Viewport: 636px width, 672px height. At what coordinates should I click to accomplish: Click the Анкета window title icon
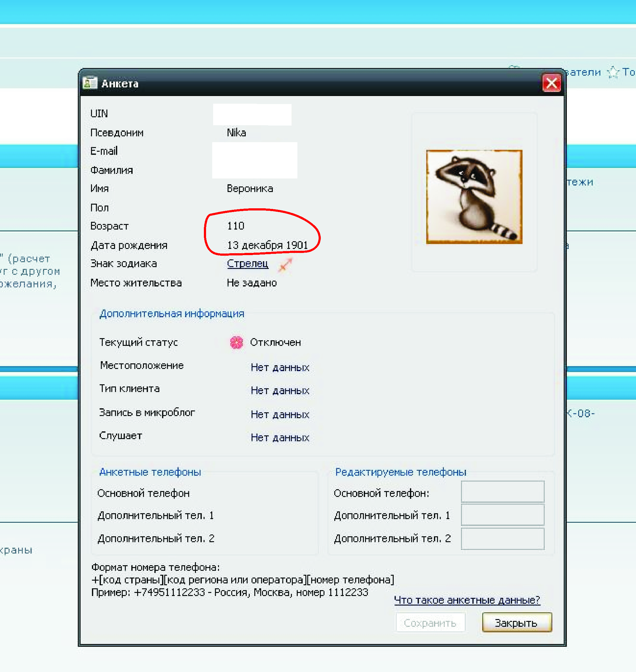(90, 83)
